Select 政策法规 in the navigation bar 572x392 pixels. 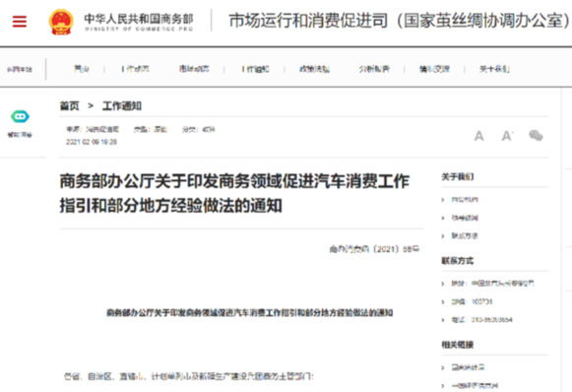coord(314,69)
